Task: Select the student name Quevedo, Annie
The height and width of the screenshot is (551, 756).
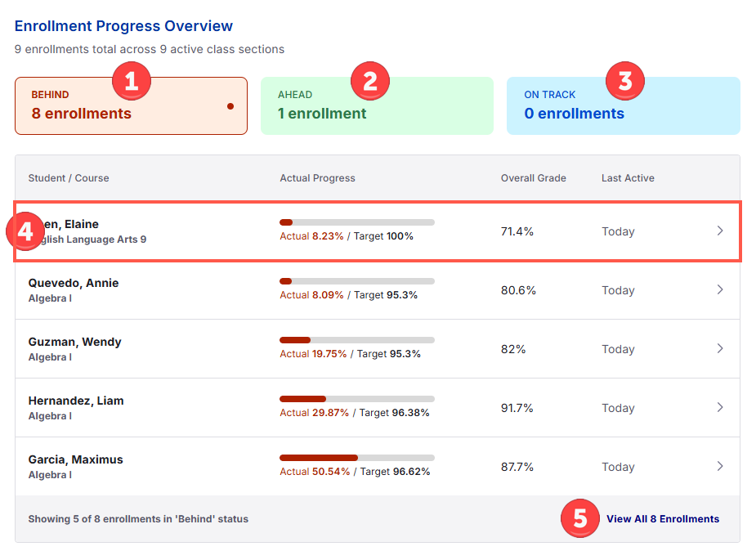Action: coord(74,283)
